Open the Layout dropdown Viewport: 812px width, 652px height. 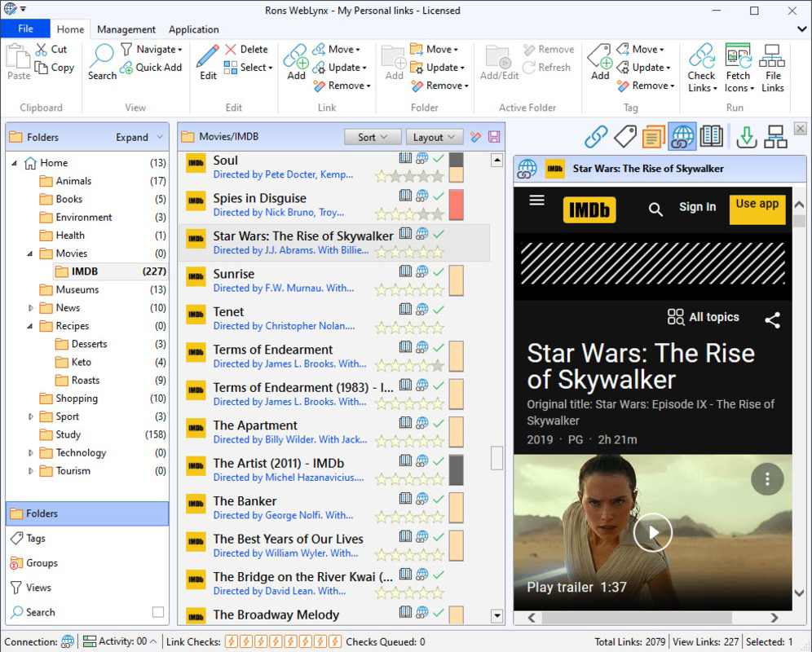tap(434, 136)
